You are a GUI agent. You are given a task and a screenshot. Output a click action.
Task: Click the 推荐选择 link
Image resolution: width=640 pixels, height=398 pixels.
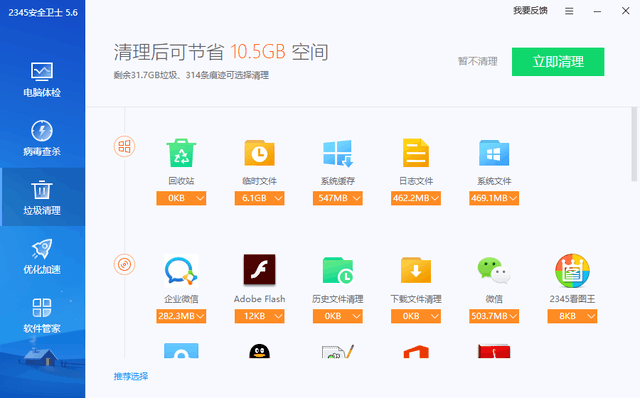(131, 376)
